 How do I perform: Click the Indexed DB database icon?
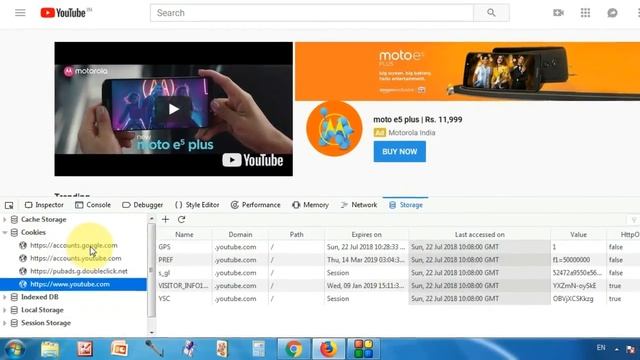(14, 297)
